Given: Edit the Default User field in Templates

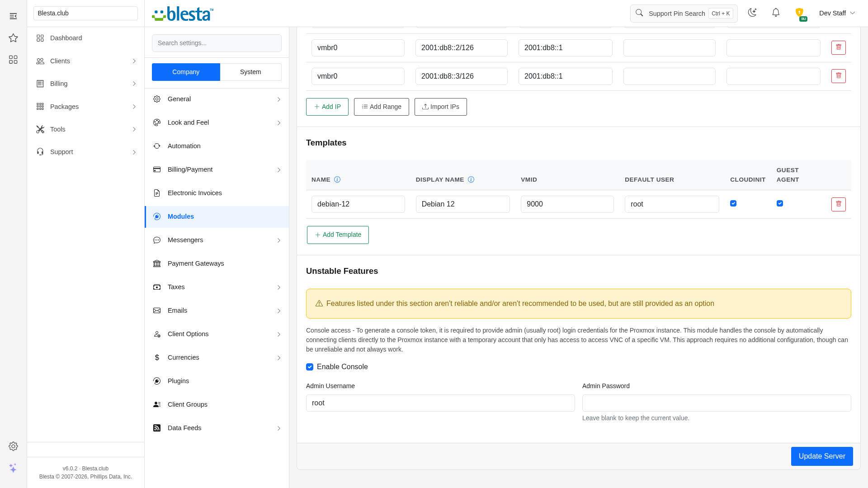Looking at the screenshot, I should pyautogui.click(x=672, y=204).
